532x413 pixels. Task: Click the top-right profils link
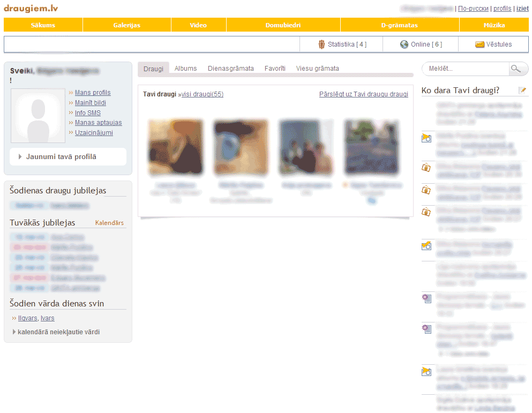pos(502,9)
